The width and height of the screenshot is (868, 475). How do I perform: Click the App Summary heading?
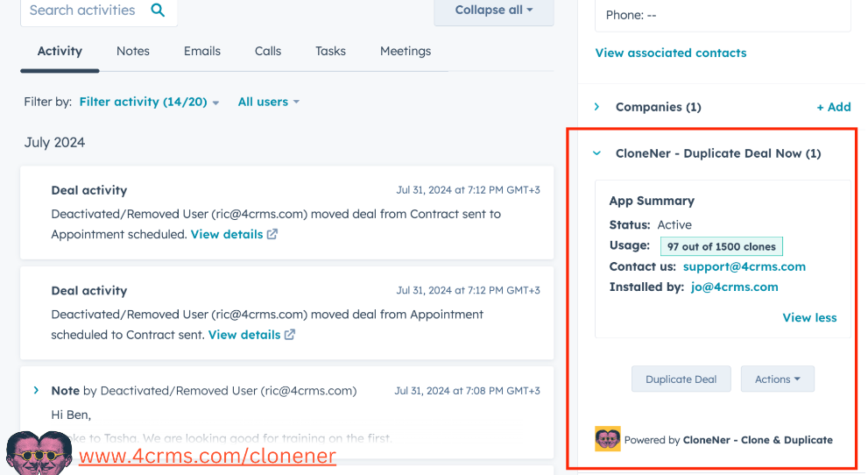pyautogui.click(x=652, y=201)
